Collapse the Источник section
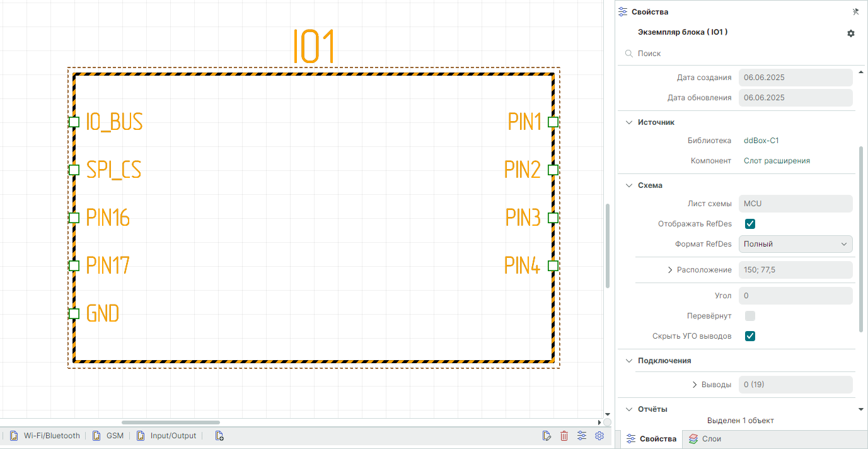Image resolution: width=868 pixels, height=449 pixels. (629, 122)
